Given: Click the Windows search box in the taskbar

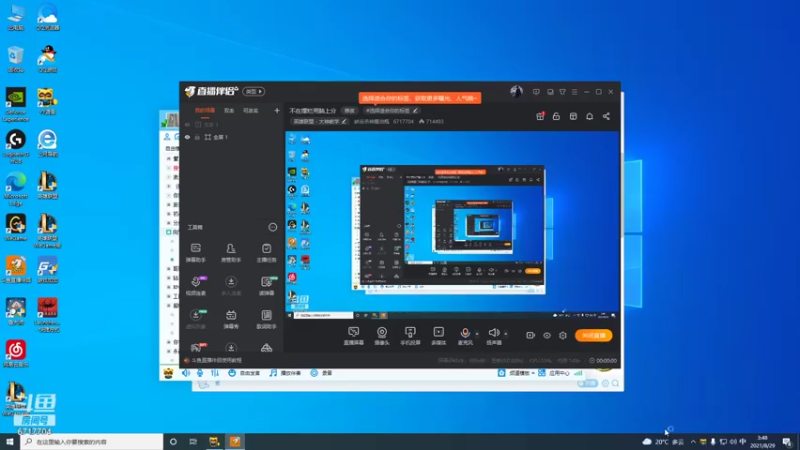Looking at the screenshot, I should 92,441.
